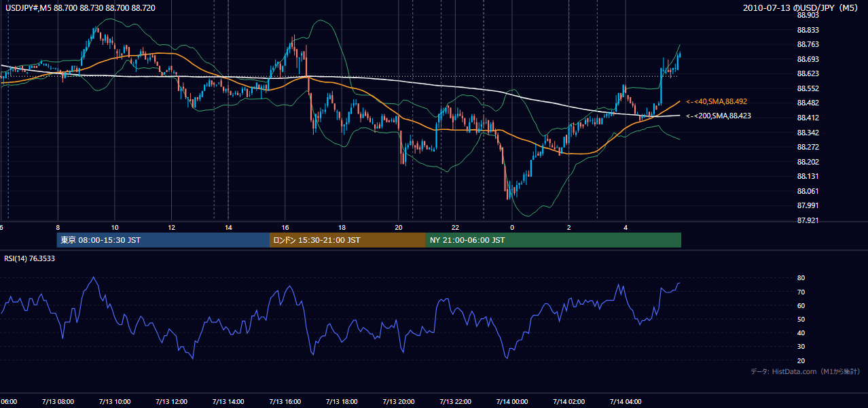Click the 20 level on the RSI axis
This screenshot has width=868, height=408.
801,360
